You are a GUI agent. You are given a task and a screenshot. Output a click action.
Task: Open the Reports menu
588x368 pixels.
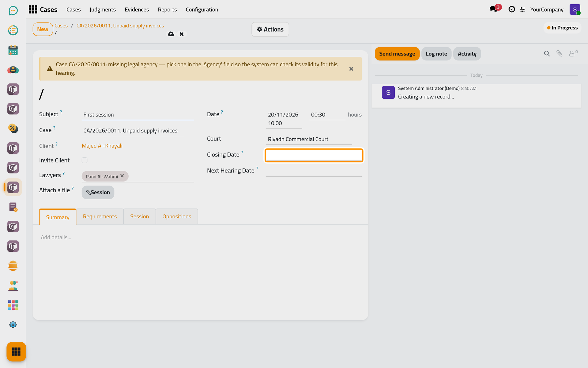click(x=167, y=10)
